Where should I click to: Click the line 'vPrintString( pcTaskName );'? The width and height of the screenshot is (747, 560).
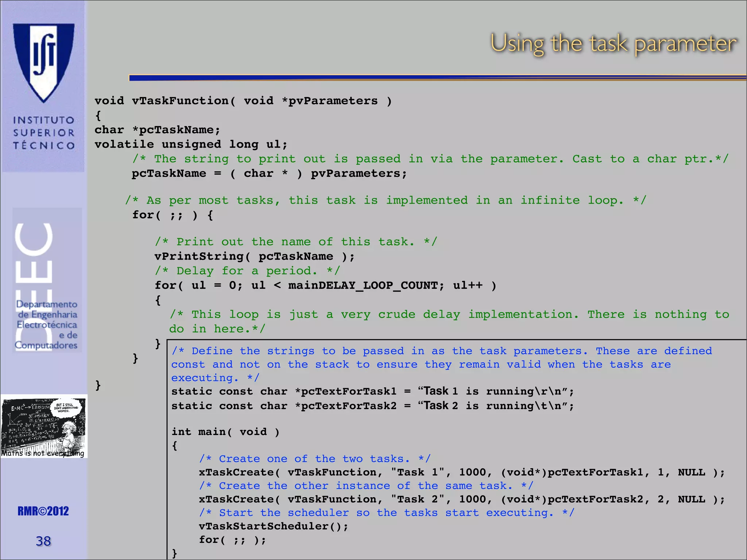click(x=255, y=256)
